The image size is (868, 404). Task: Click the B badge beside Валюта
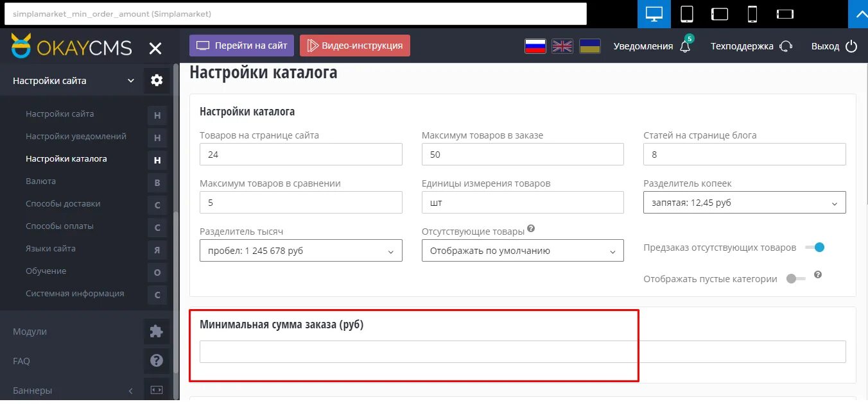[157, 183]
